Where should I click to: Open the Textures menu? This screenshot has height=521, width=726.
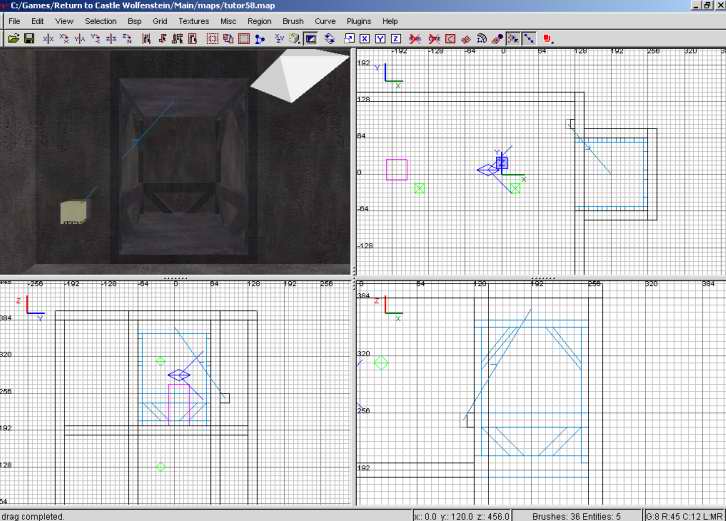point(194,21)
